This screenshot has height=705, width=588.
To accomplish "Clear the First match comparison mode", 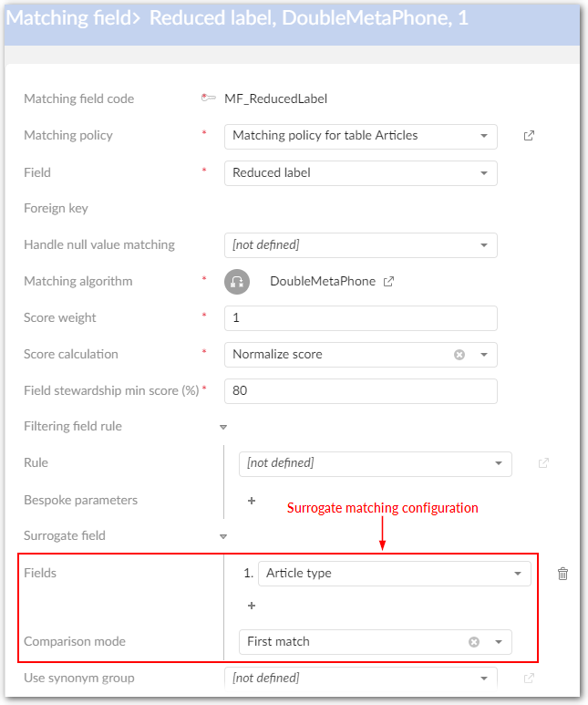I will pyautogui.click(x=474, y=642).
